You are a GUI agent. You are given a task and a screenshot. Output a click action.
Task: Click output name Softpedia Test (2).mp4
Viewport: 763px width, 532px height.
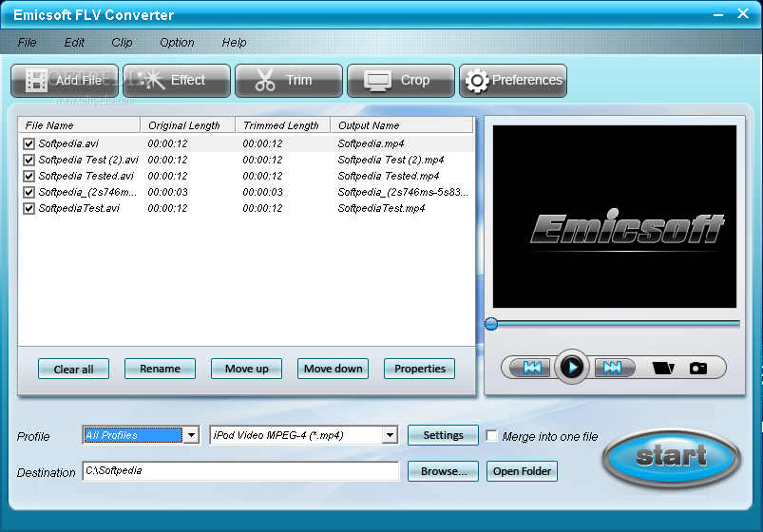[391, 160]
